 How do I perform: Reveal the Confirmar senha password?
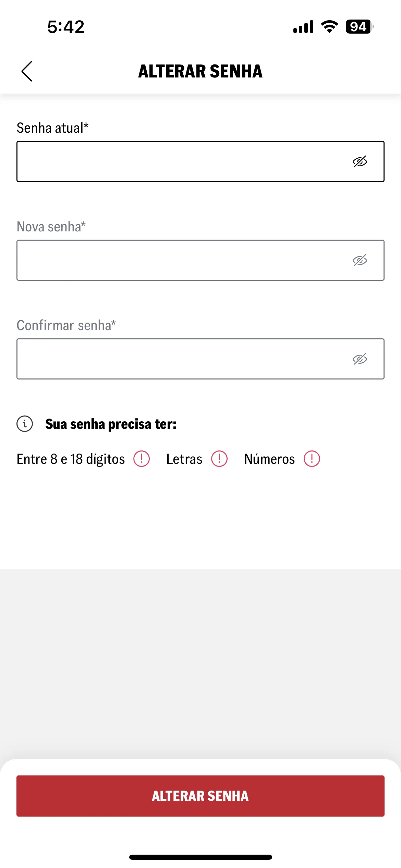point(360,359)
